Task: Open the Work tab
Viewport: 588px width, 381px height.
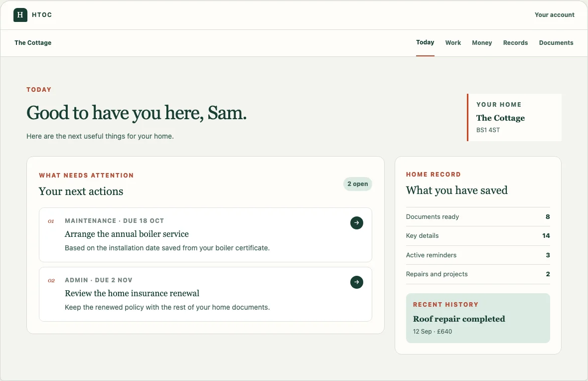Action: [453, 43]
